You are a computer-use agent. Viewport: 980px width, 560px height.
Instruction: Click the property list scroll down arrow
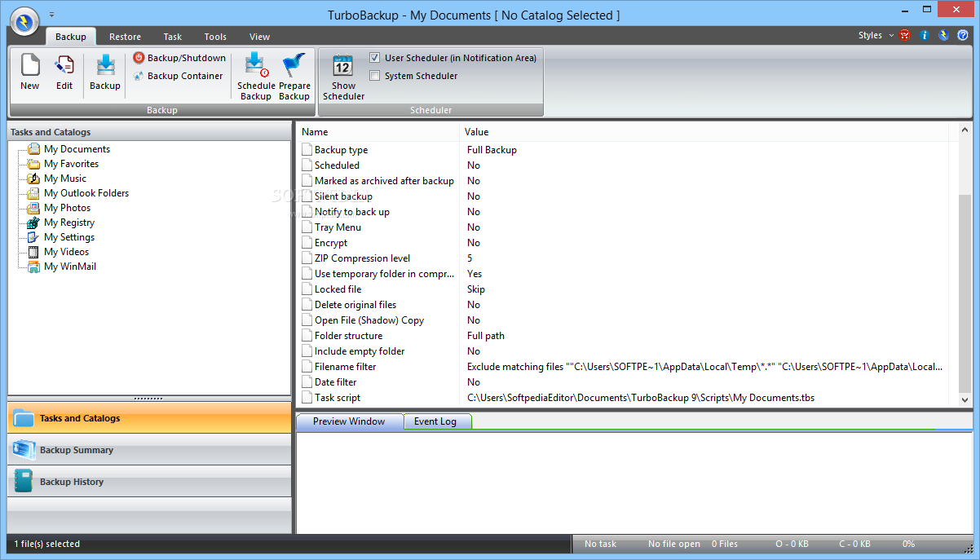coord(965,400)
